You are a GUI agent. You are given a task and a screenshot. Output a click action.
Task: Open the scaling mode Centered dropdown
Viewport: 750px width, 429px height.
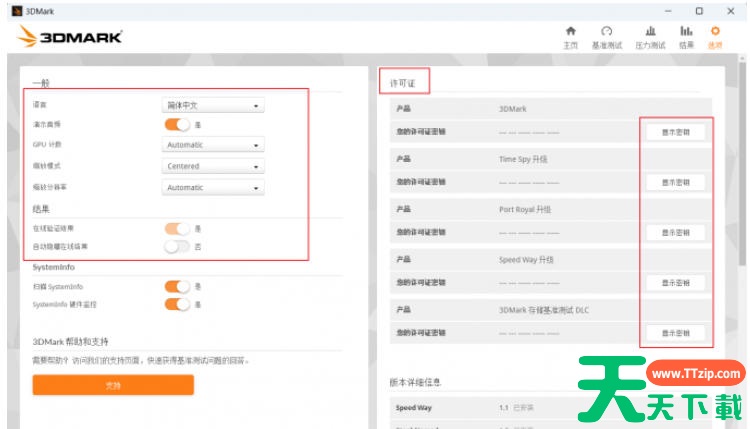[213, 166]
